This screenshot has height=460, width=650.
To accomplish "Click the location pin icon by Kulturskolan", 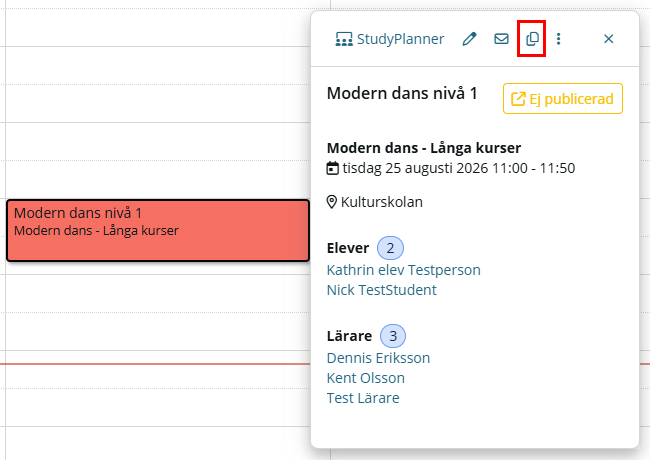I will 331,202.
